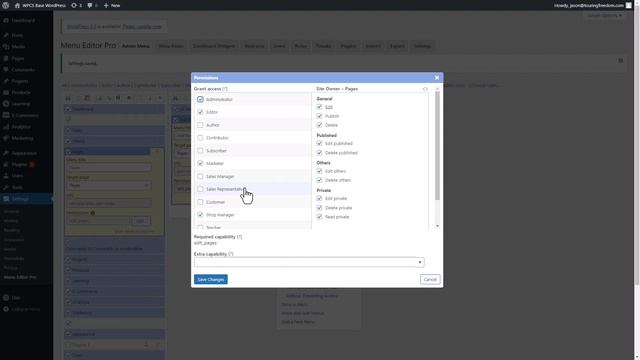640x360 pixels.
Task: Open the comments bubble in admin bar
Action: 90,5
